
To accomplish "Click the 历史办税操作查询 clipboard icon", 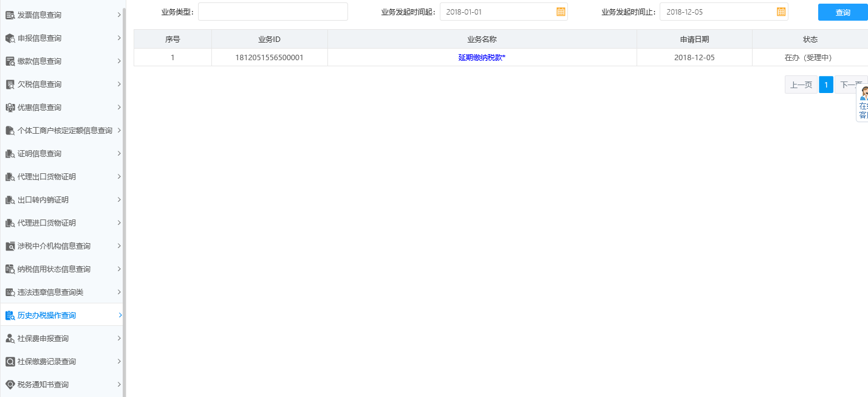I will (x=10, y=315).
